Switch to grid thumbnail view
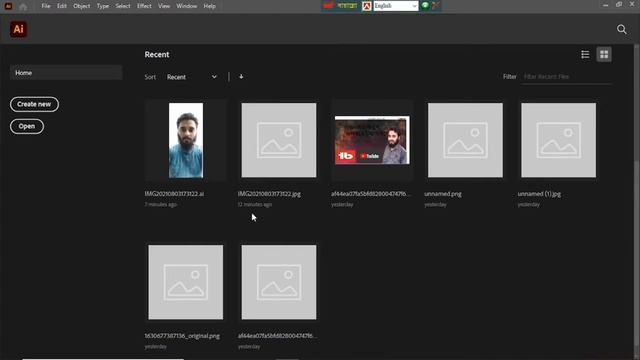640x360 pixels. click(604, 54)
